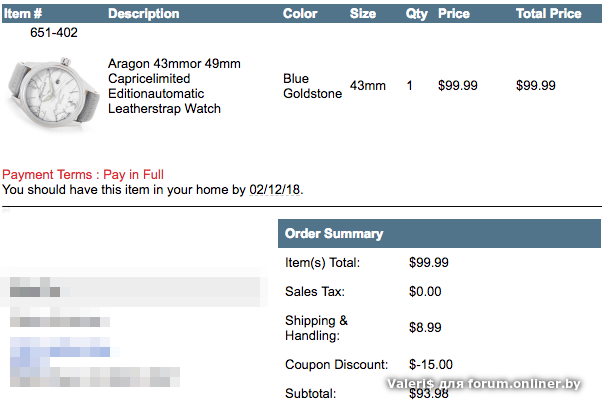Click the Subtotal label
This screenshot has height=407, width=604.
point(310,393)
